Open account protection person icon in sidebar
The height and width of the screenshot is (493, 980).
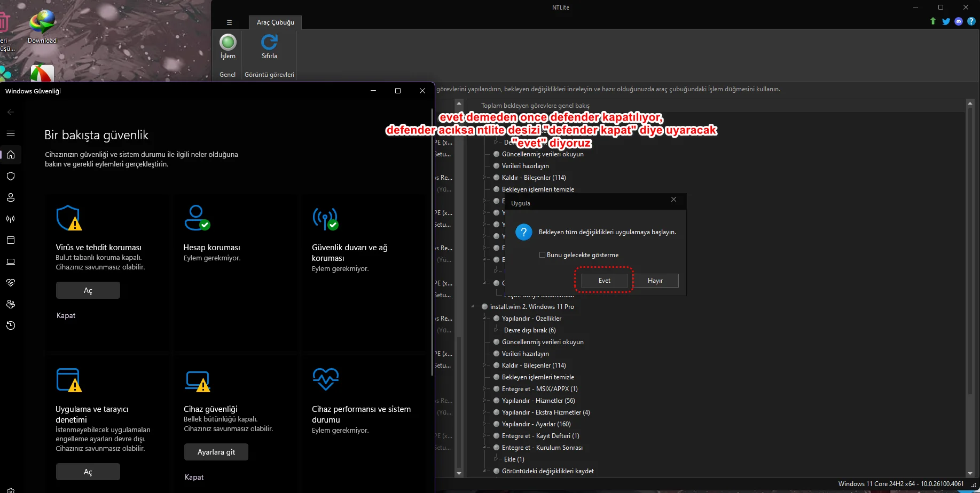point(11,197)
